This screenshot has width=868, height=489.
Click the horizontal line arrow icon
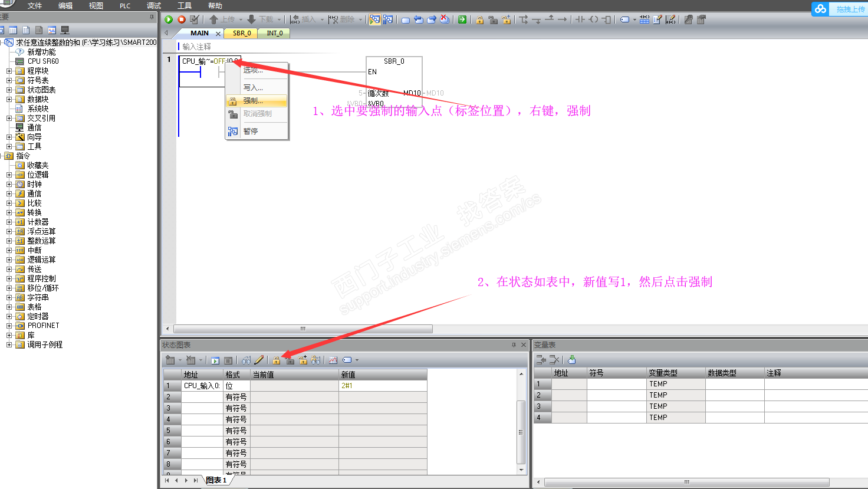(x=562, y=19)
